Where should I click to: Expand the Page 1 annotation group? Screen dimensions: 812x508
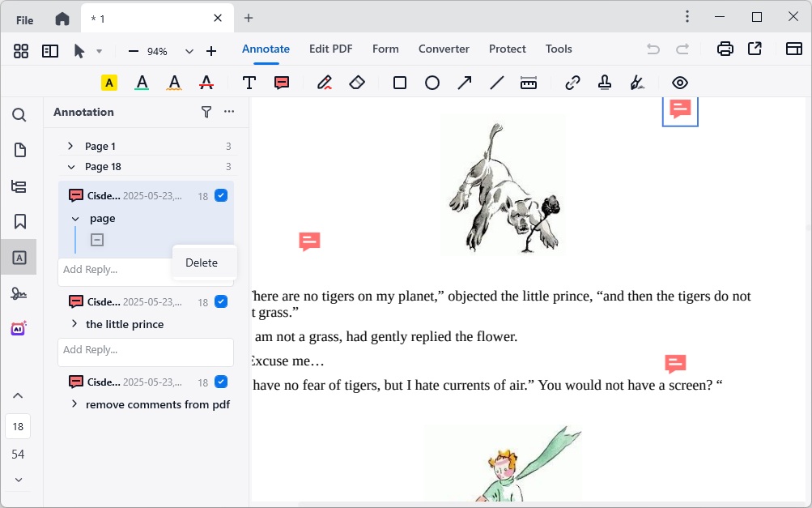(70, 146)
